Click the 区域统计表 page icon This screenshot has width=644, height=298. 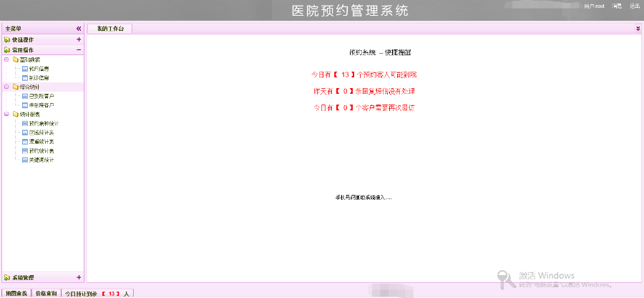[24, 133]
